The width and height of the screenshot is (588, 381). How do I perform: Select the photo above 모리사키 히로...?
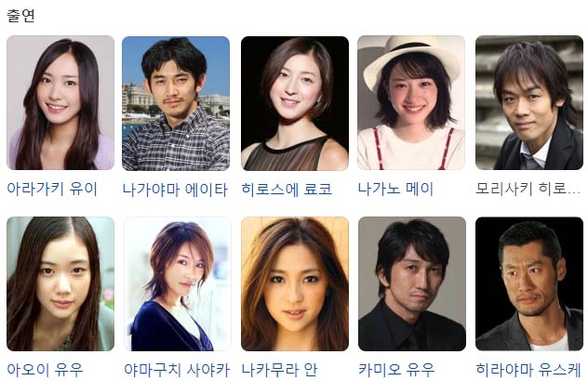[x=529, y=102]
